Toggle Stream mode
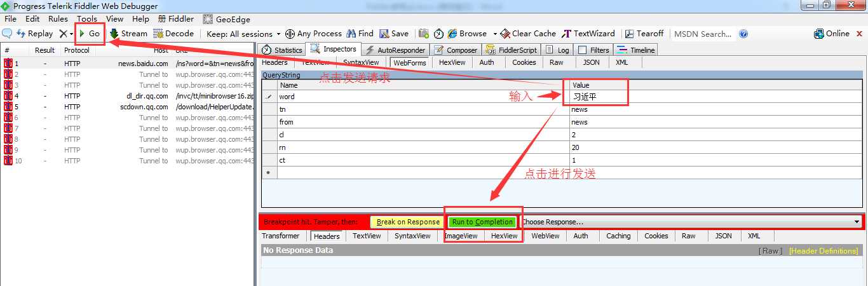Screen dimensions: 868x286 pos(128,34)
